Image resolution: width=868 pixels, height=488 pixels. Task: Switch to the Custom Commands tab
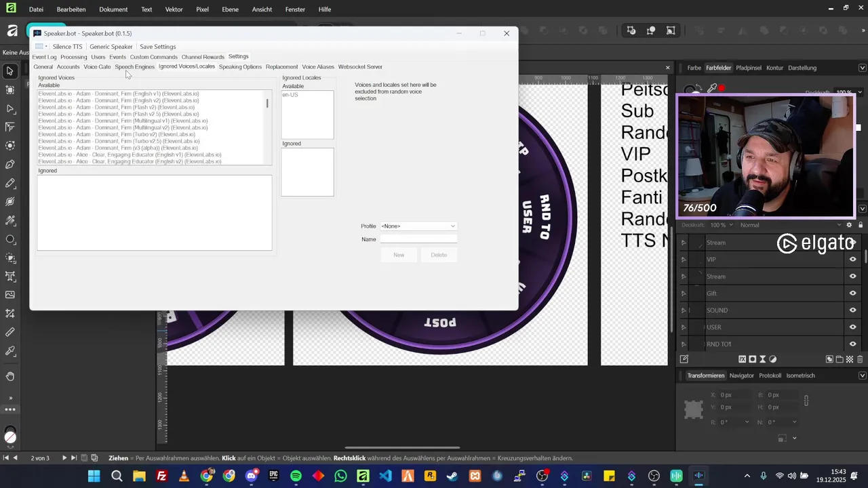[153, 57]
